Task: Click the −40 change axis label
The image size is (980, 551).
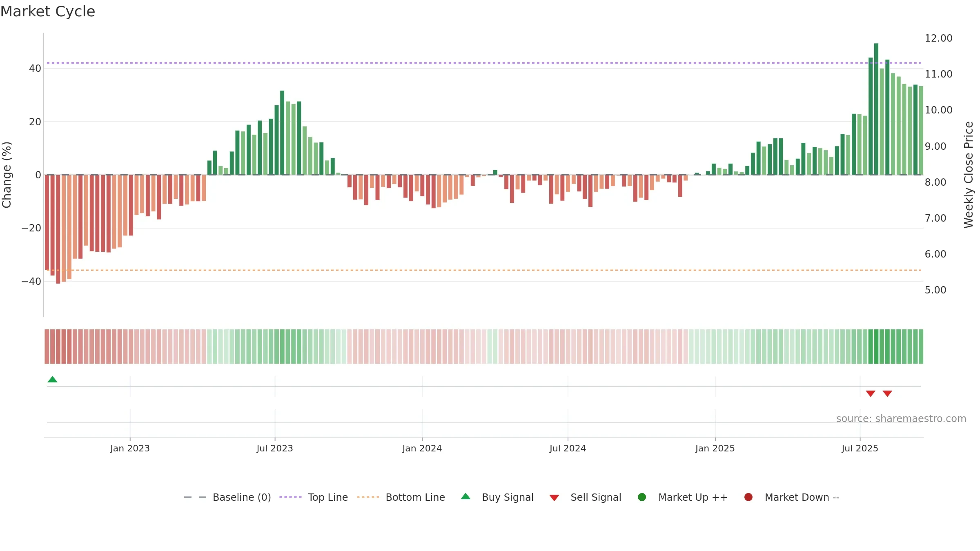Action: tap(31, 282)
